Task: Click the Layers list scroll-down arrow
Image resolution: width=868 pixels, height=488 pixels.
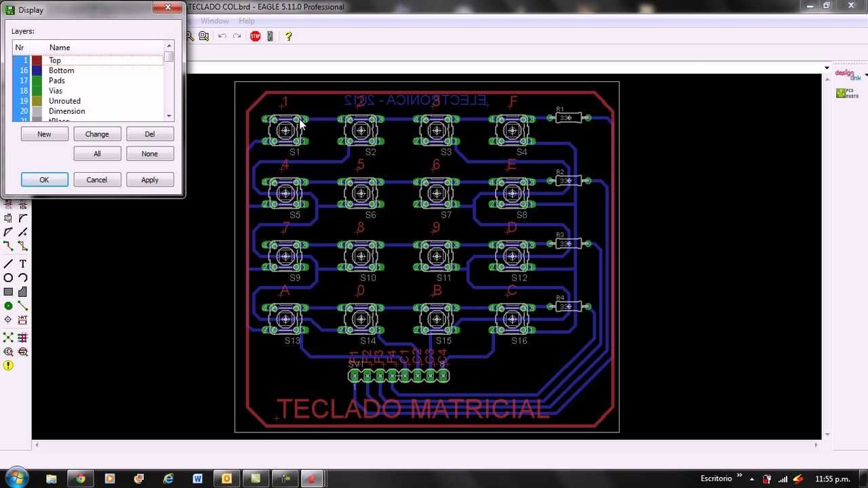Action: [169, 117]
